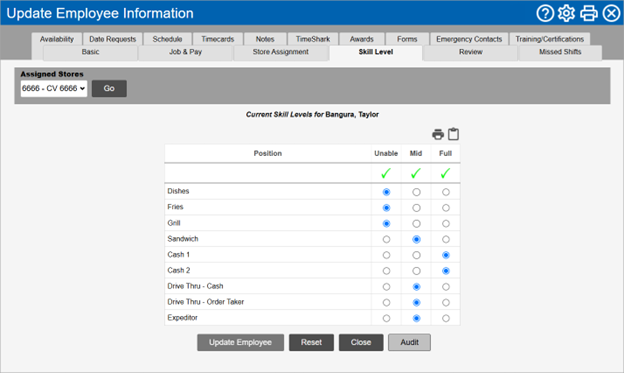Click green checkmark under the Full column

[445, 173]
